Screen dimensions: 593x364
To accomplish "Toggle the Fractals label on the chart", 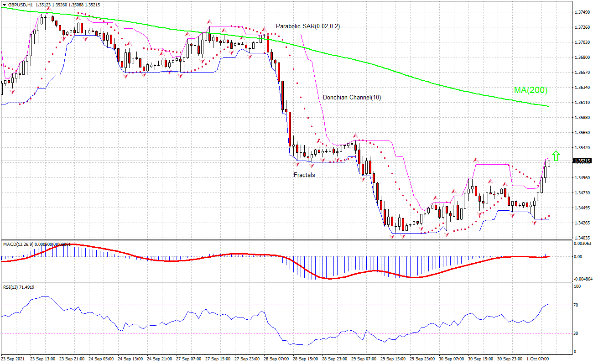I will 303,175.
